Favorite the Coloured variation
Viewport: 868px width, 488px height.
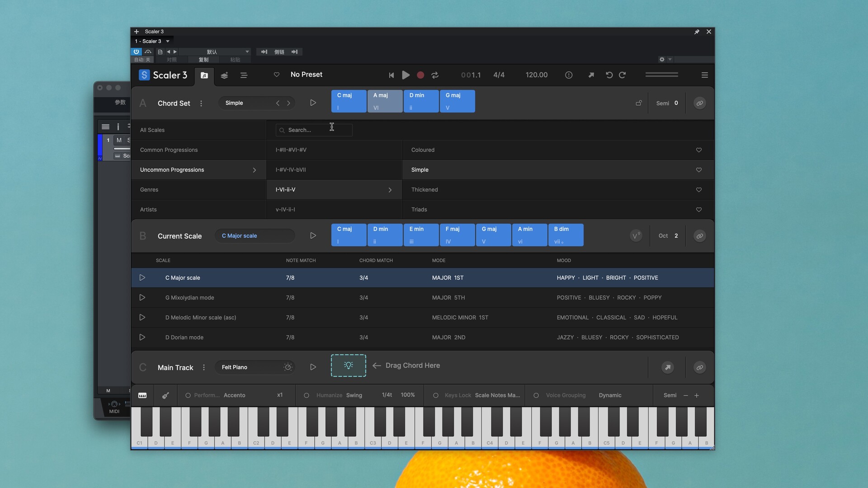(699, 150)
